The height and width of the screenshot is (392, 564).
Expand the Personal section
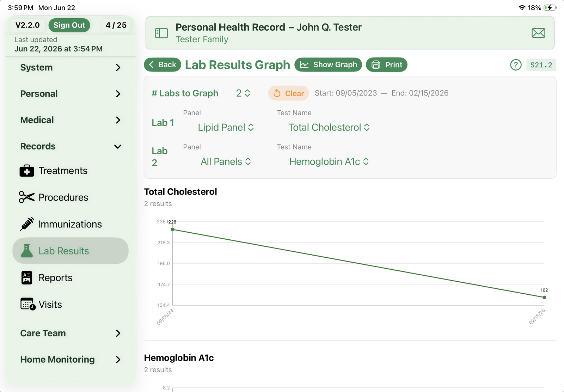pos(70,94)
